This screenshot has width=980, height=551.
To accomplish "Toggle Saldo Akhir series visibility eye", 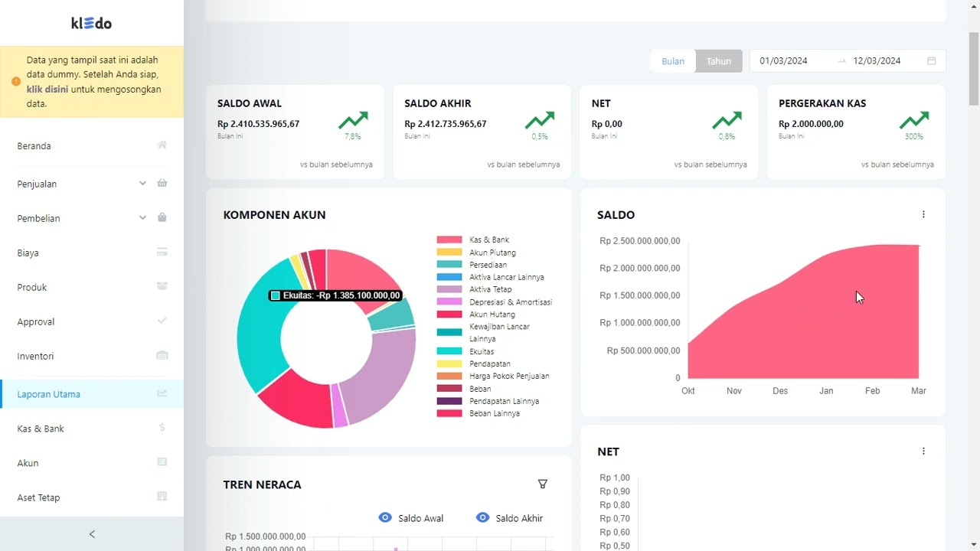I will (482, 518).
